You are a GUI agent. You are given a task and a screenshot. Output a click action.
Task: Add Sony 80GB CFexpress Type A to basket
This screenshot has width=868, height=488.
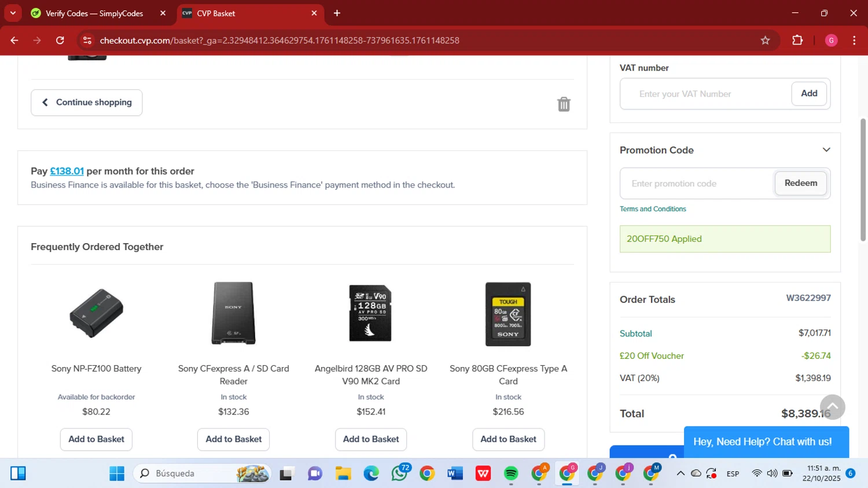click(509, 439)
